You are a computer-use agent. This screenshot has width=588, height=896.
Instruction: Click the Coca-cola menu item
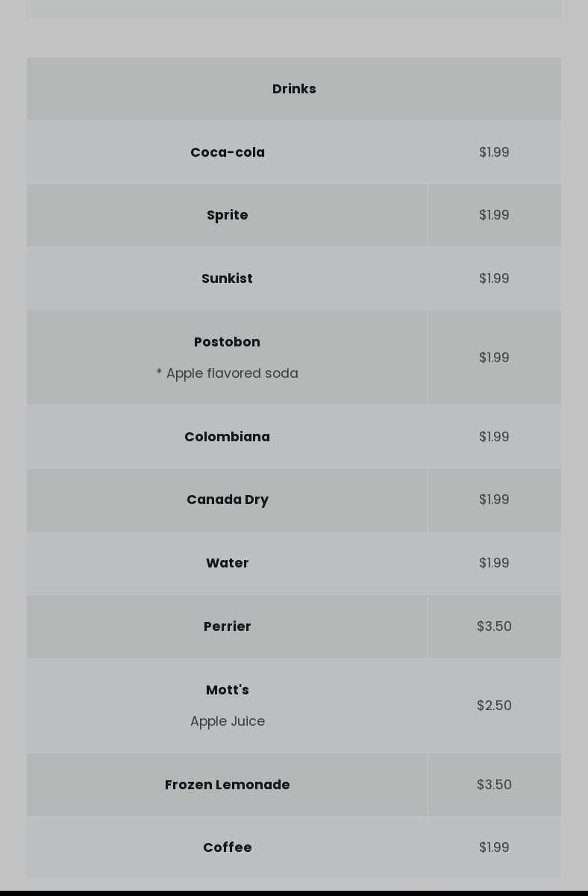point(228,152)
